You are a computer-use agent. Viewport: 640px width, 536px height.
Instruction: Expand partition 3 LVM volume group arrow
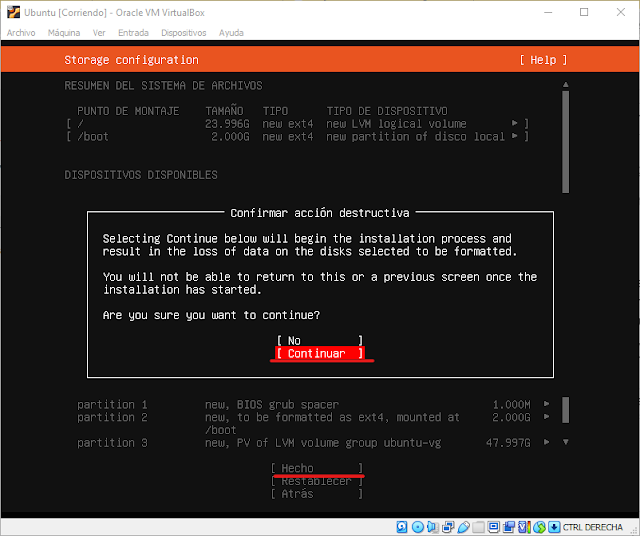[547, 442]
